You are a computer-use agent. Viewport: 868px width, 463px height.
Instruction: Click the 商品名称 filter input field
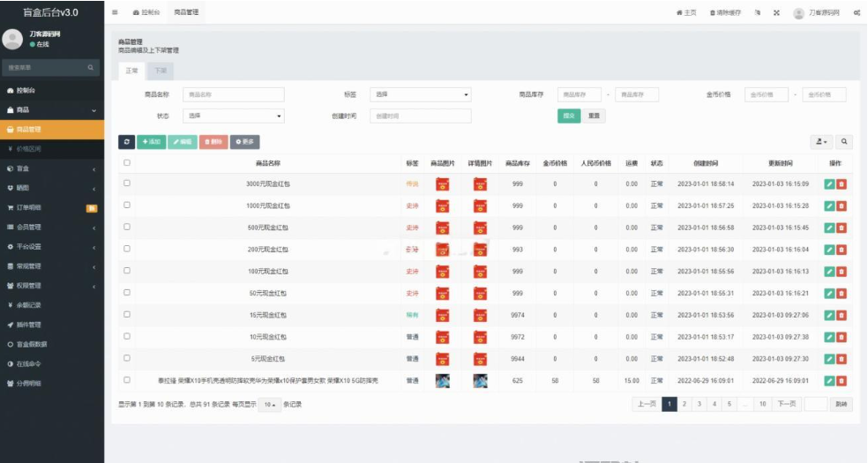234,94
